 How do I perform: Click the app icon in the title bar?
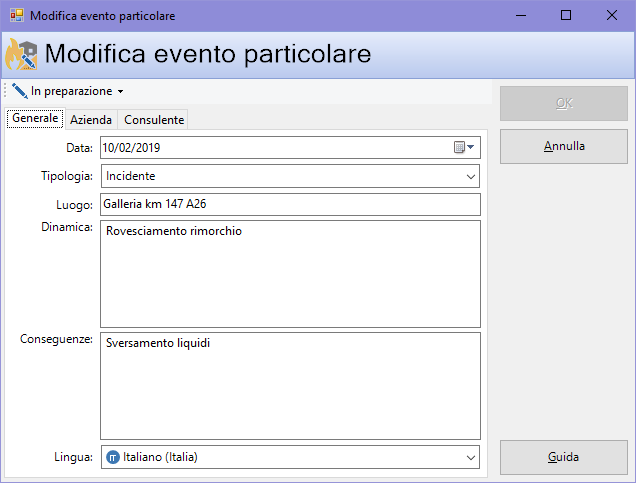click(17, 15)
